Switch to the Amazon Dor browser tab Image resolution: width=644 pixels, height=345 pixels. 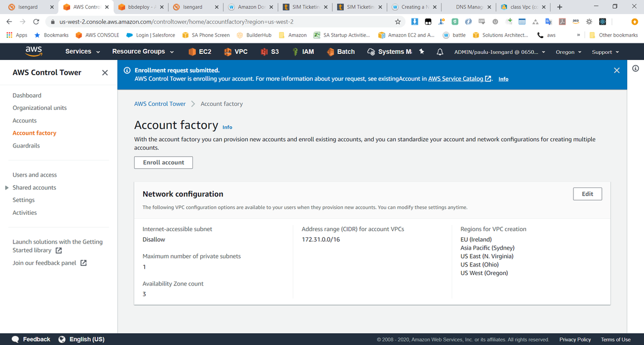251,7
